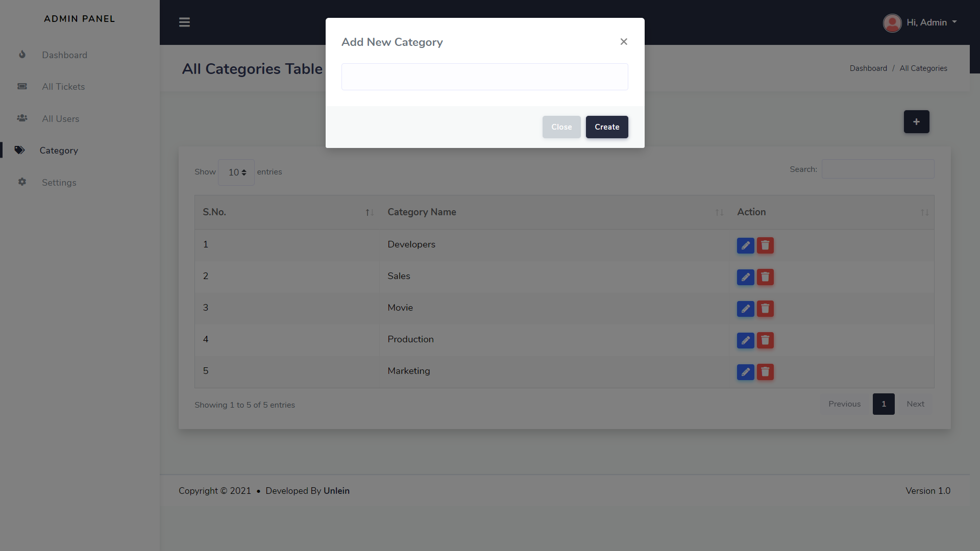Click the Dashboard breadcrumb link
The width and height of the screenshot is (980, 551).
coord(868,68)
